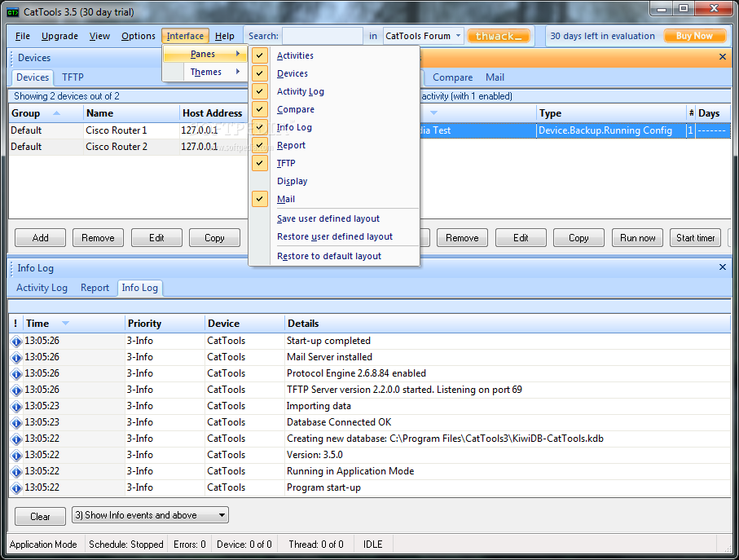Uncheck the TFTP pane option
The width and height of the screenshot is (739, 560).
[x=260, y=163]
